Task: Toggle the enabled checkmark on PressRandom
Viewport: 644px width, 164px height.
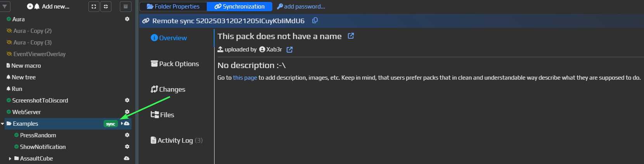Action: click(16, 135)
